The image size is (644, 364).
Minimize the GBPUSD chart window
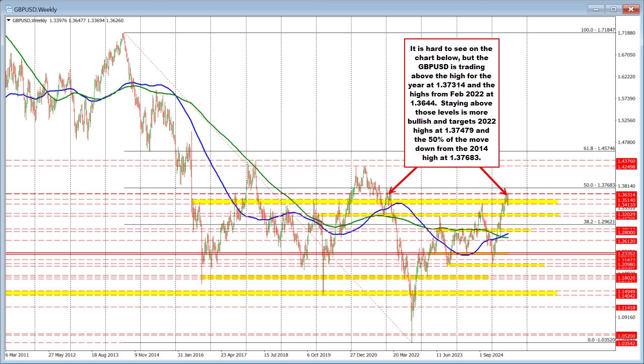click(x=595, y=9)
